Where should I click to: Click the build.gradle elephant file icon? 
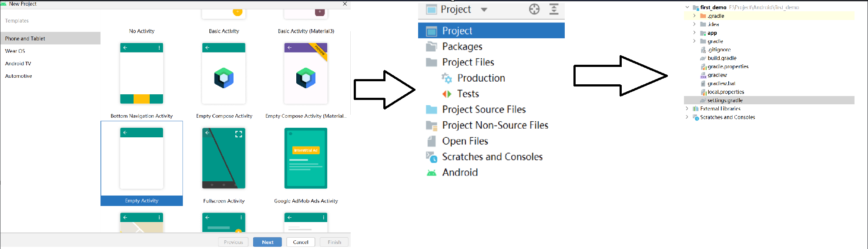click(703, 58)
